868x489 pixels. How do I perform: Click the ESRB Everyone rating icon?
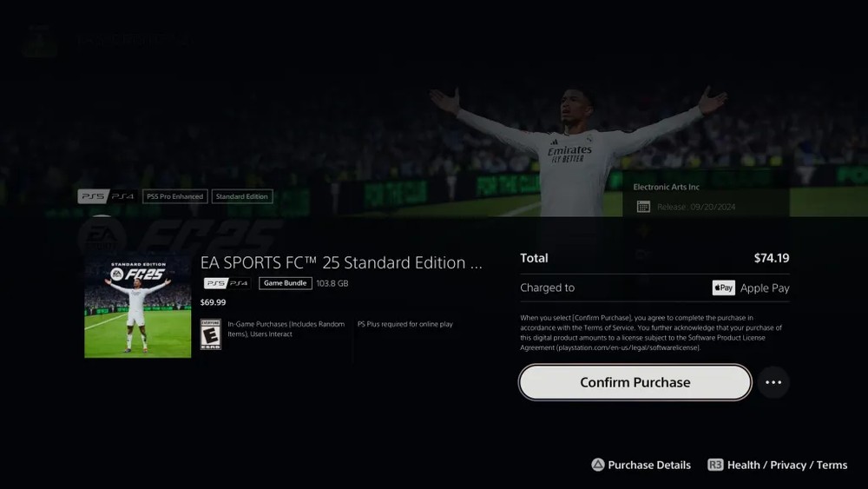coord(210,334)
